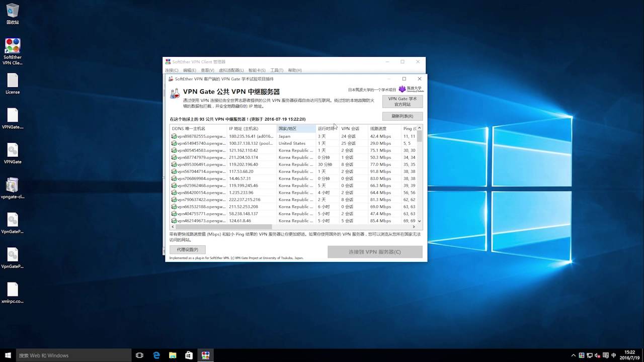The width and height of the screenshot is (644, 362).
Task: Open File Explorer from the taskbar
Action: (x=173, y=355)
